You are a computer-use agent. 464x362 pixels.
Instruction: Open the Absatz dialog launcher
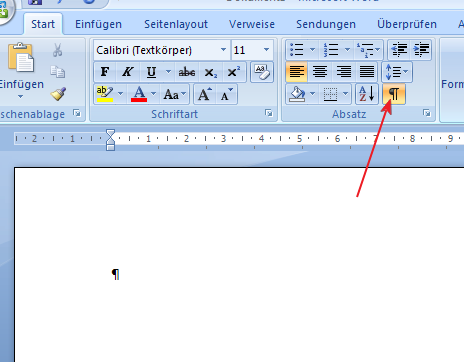coord(427,113)
